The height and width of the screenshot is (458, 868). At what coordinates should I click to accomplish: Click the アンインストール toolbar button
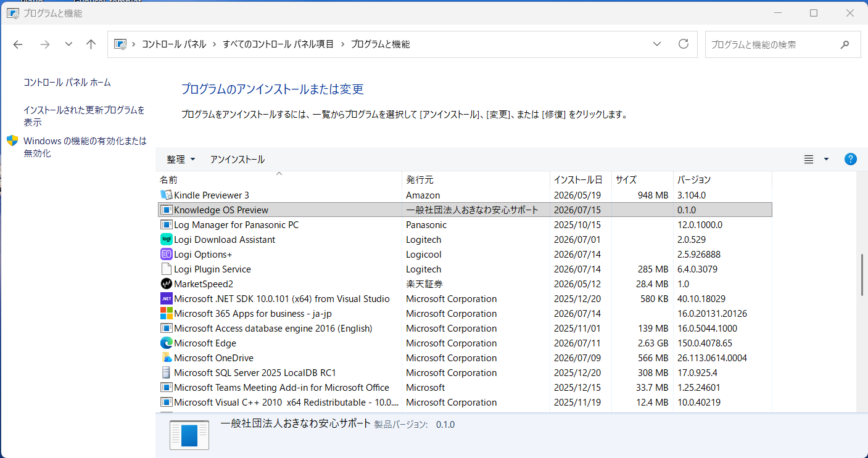coord(238,159)
